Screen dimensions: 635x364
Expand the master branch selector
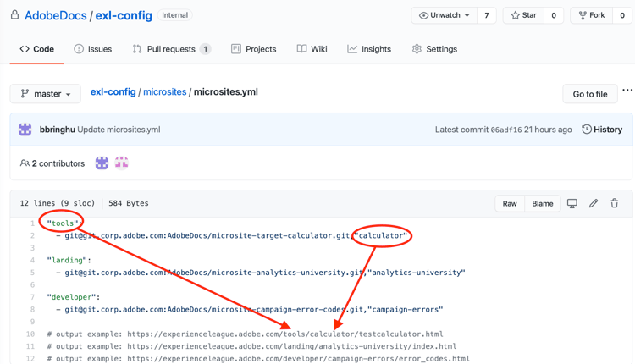[x=46, y=94]
